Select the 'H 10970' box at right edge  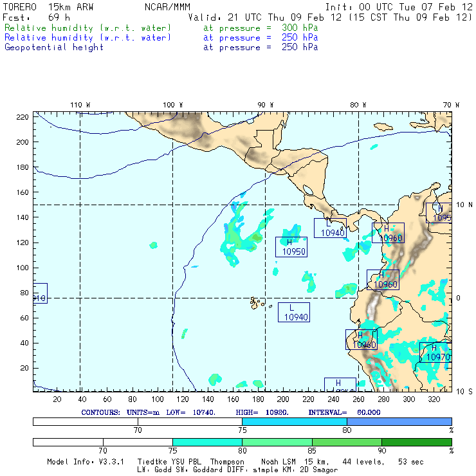(435, 352)
